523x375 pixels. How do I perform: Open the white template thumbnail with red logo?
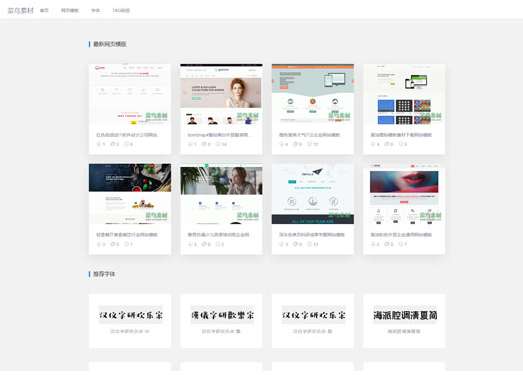tap(130, 94)
